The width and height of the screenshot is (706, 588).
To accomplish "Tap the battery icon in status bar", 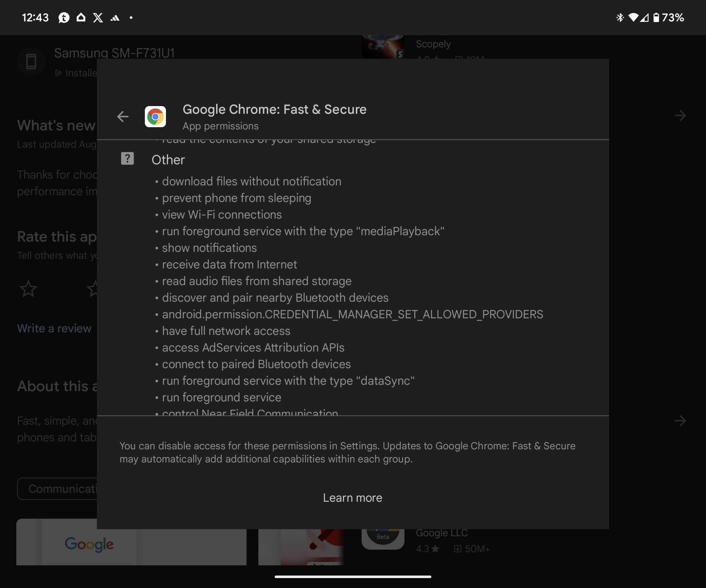I will click(656, 18).
